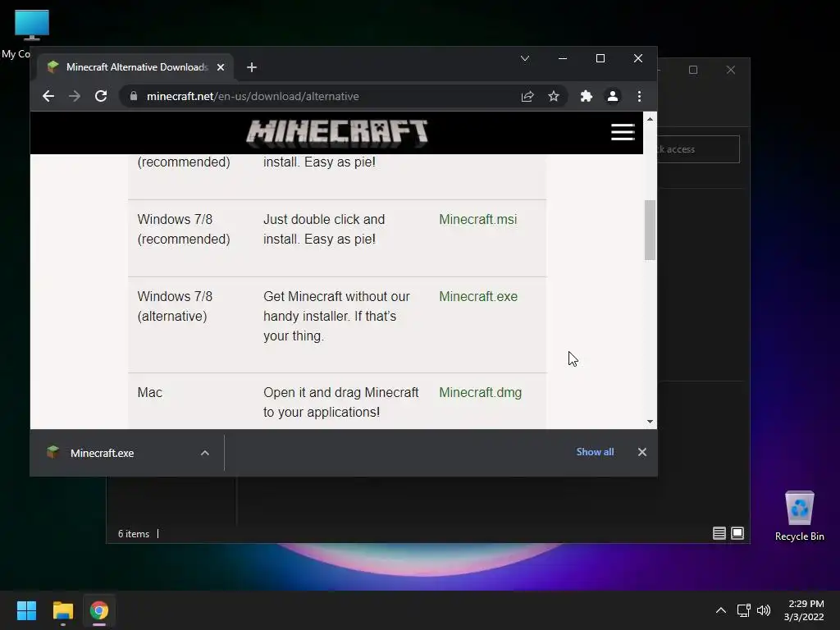This screenshot has width=840, height=630.
Task: Click the Chrome icon on the taskbar
Action: click(99, 610)
